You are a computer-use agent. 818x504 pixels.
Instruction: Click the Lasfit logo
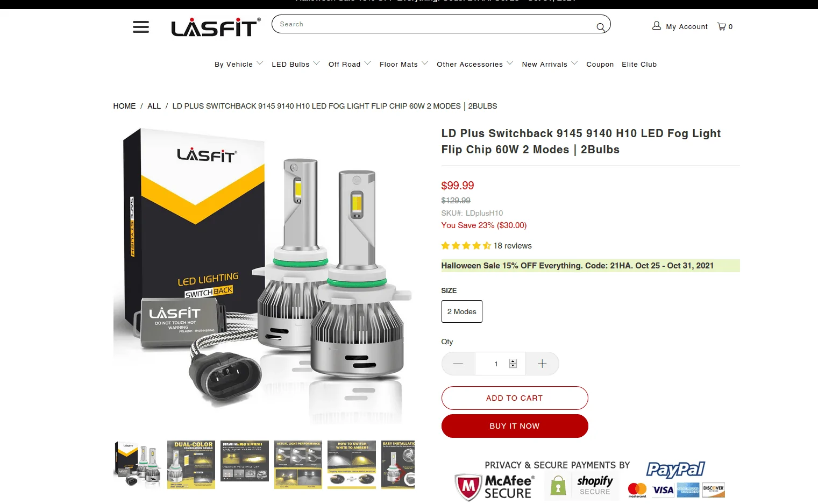[216, 27]
